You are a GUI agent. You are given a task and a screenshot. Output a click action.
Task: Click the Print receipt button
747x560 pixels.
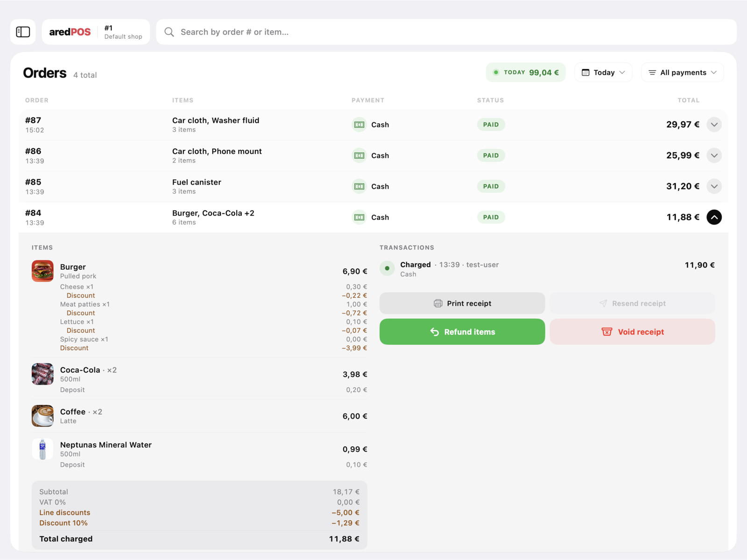coord(462,303)
